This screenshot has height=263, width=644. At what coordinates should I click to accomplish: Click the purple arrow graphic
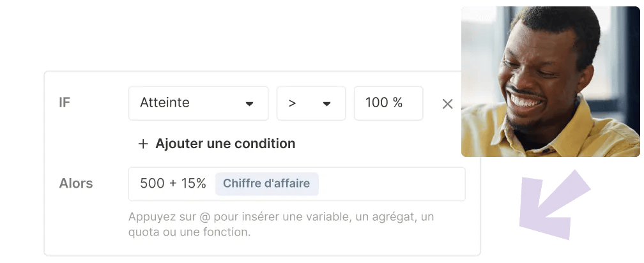coord(555,205)
